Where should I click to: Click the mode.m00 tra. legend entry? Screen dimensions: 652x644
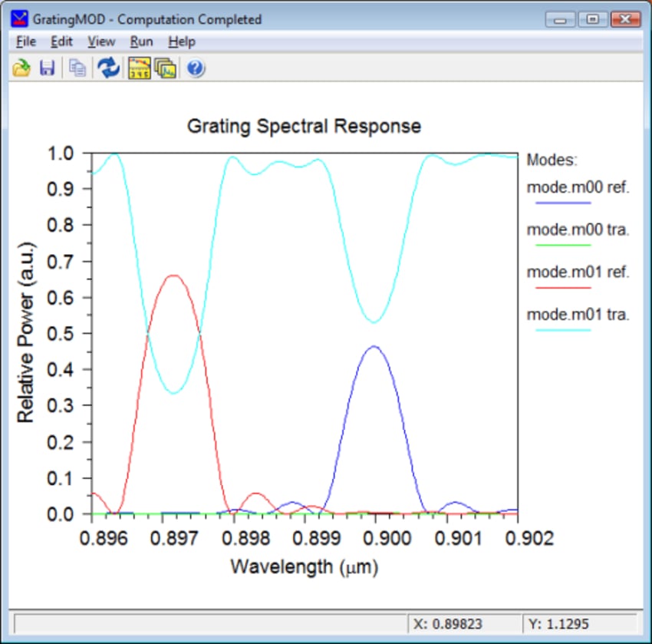point(578,230)
